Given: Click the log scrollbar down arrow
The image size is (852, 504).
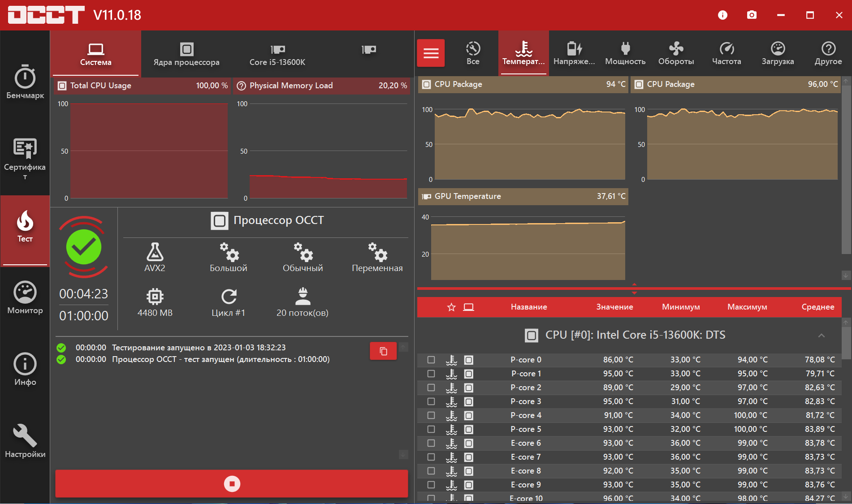Looking at the screenshot, I should click(403, 454).
